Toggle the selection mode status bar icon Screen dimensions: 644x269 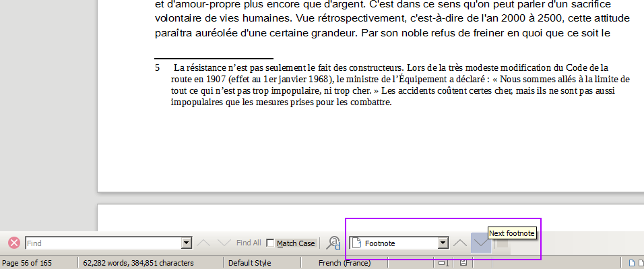[x=443, y=263]
